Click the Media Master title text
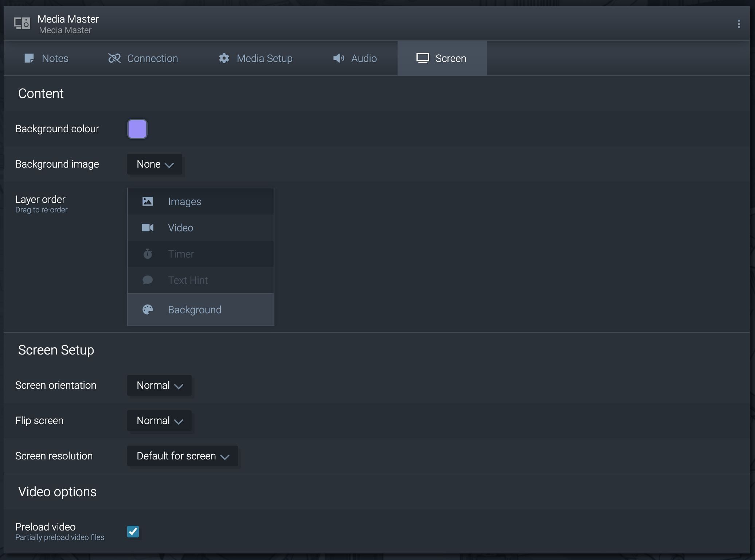Screen dimensions: 755x560 coord(68,19)
